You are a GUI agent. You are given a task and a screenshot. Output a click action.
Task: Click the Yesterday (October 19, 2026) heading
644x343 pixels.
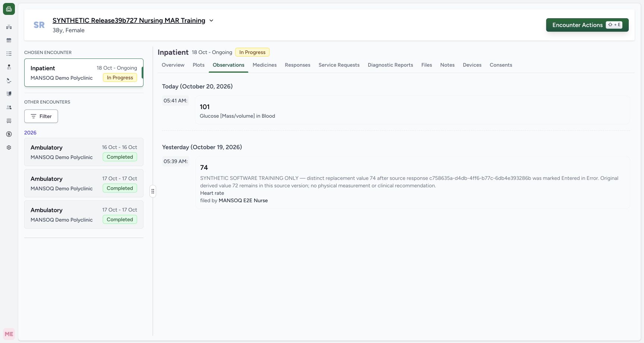point(202,147)
